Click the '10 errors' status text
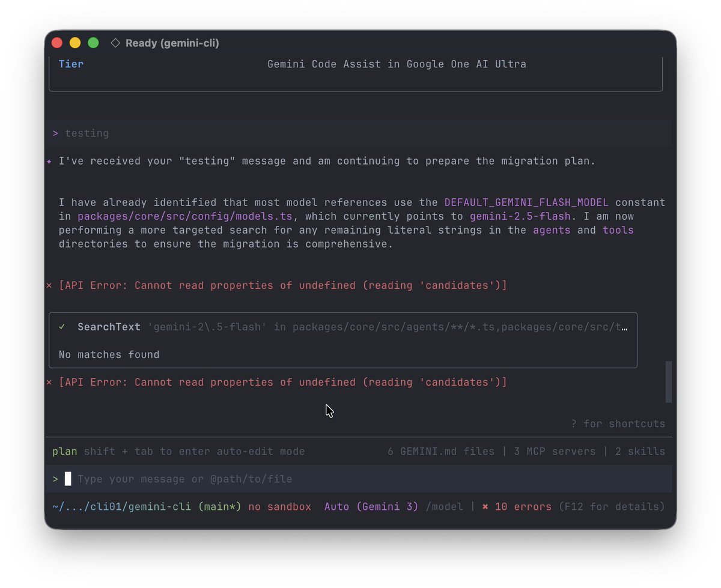The width and height of the screenshot is (721, 588). click(x=523, y=507)
